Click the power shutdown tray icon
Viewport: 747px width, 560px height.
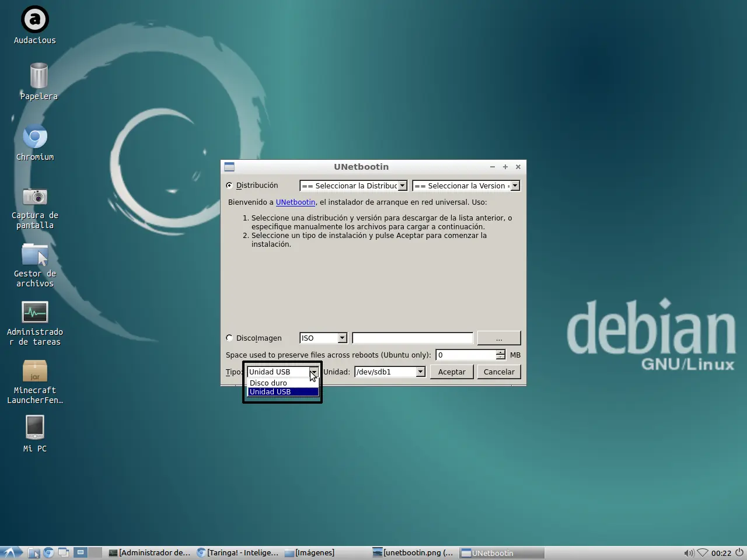click(x=739, y=552)
